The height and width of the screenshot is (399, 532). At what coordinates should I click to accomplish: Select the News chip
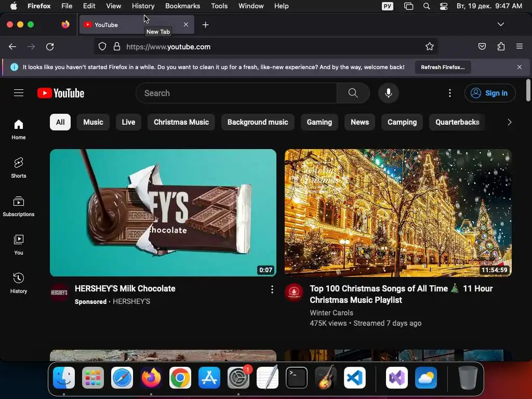(360, 122)
